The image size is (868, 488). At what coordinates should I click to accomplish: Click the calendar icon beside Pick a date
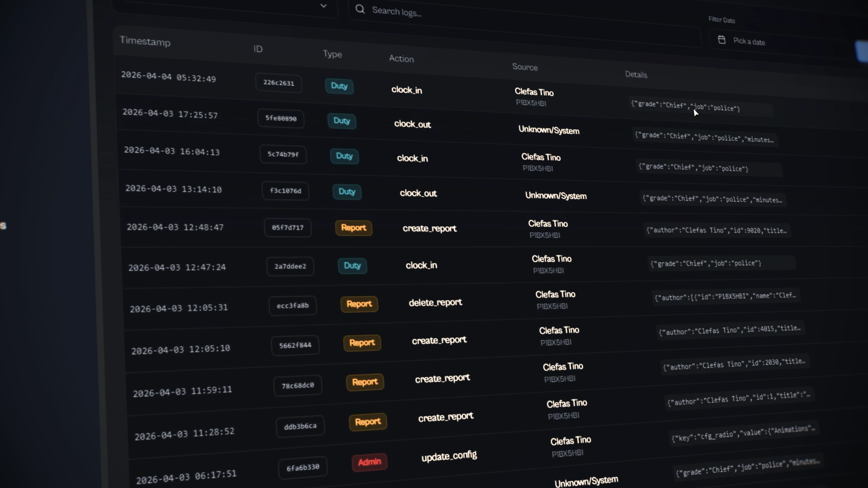(722, 40)
